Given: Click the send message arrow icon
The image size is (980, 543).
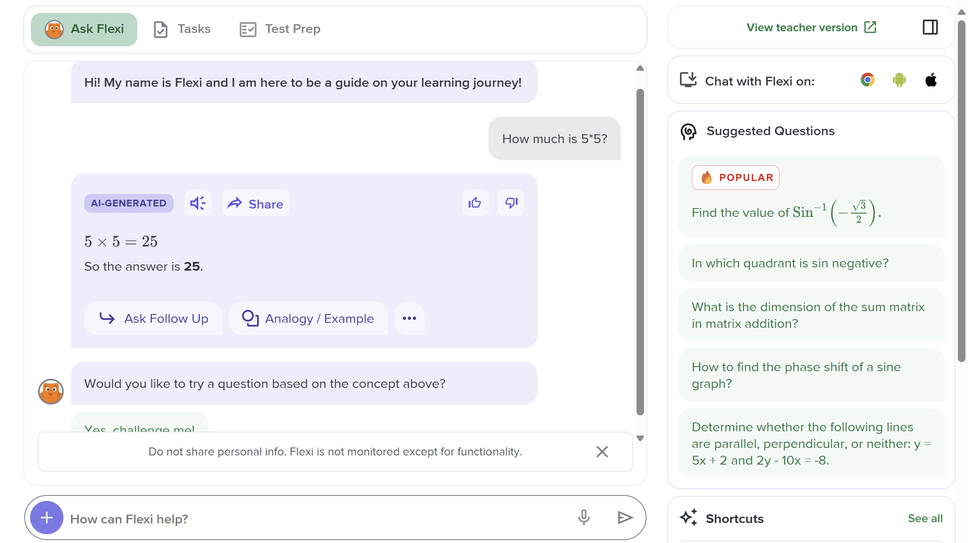Looking at the screenshot, I should (625, 518).
